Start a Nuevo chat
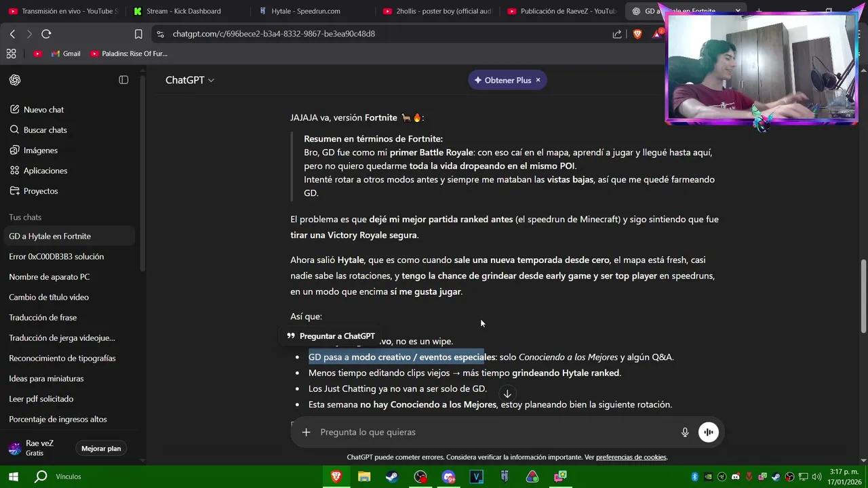This screenshot has width=868, height=488. click(x=68, y=110)
